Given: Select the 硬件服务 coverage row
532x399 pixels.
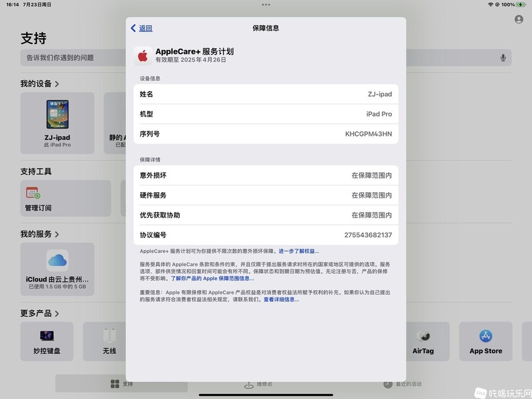Looking at the screenshot, I should (x=265, y=195).
